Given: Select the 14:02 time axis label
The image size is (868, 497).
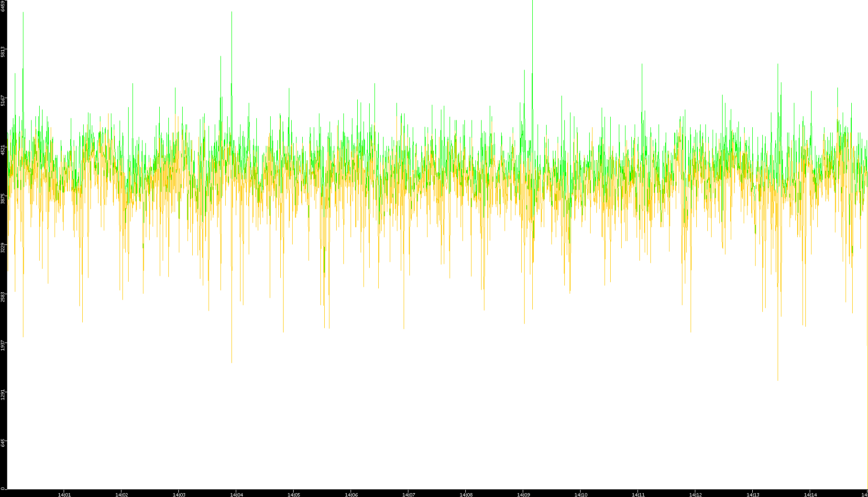Looking at the screenshot, I should (x=121, y=495).
